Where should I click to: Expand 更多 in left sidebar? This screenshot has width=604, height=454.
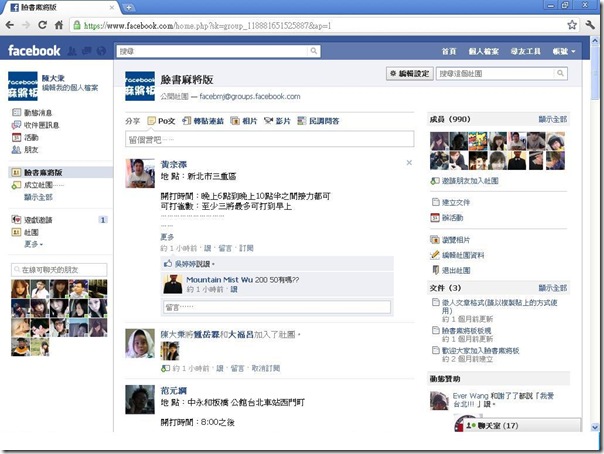(x=34, y=244)
